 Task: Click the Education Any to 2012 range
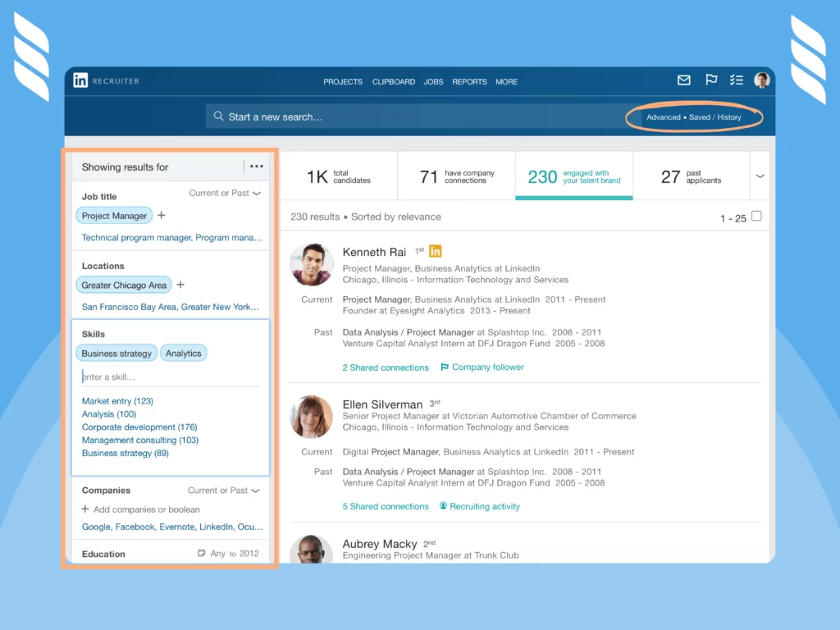click(x=234, y=554)
